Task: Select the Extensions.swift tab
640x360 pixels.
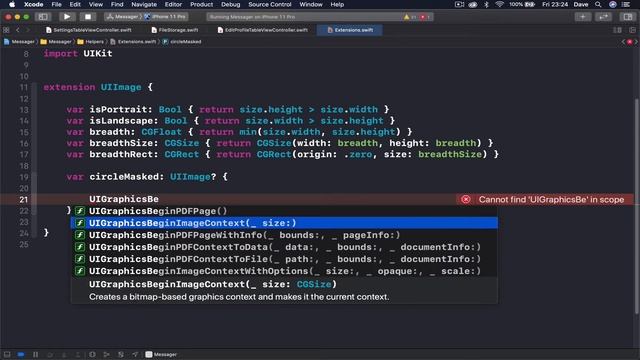Action: click(350, 30)
